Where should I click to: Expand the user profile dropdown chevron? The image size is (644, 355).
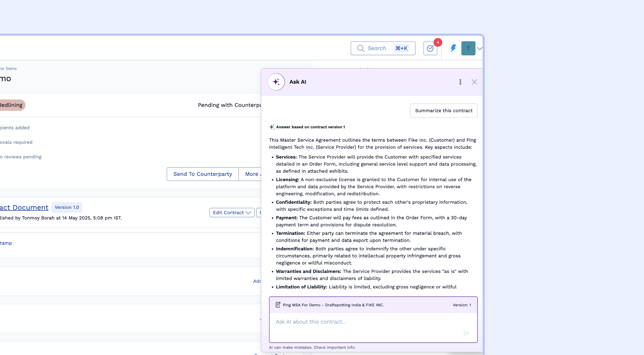point(479,48)
